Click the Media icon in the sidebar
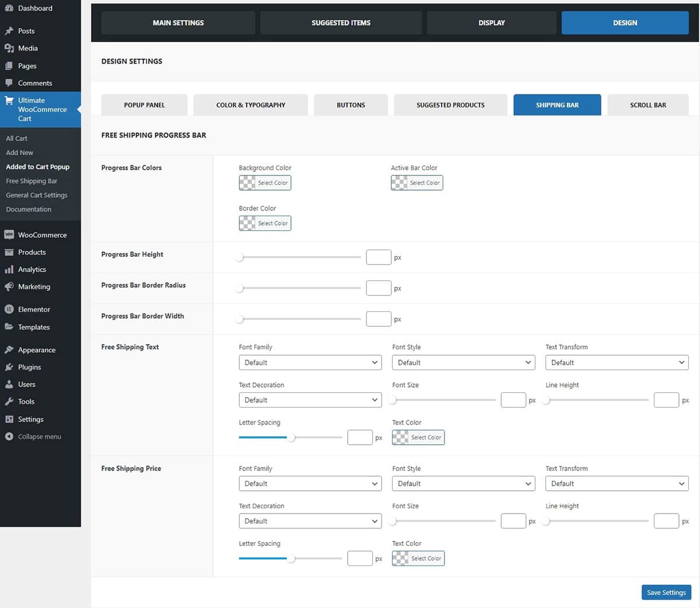This screenshot has height=608, width=700. pos(9,48)
